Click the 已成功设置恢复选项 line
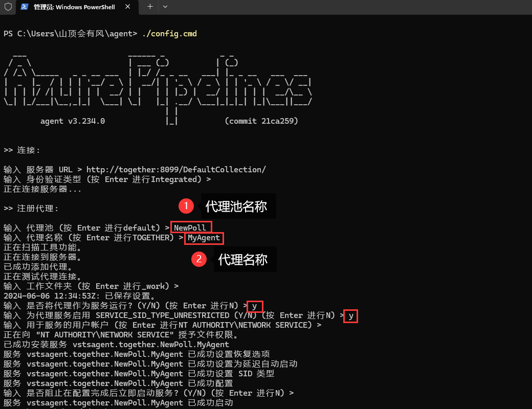This screenshot has height=409, width=532. (137, 354)
